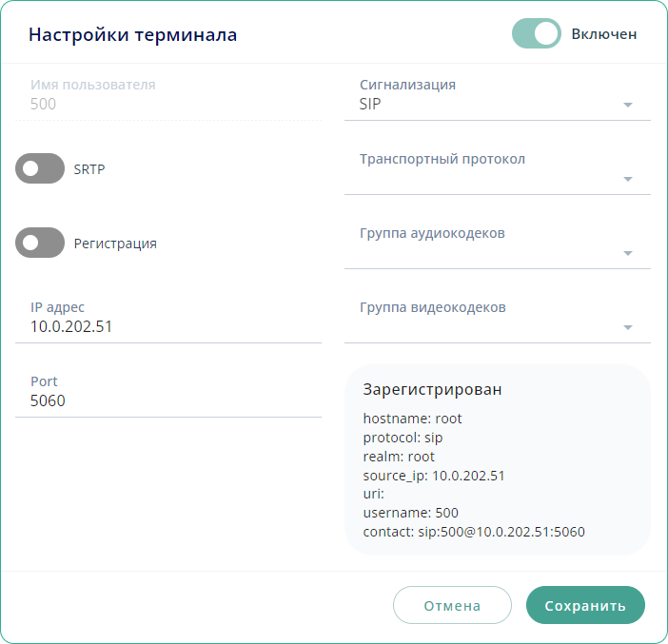Viewport: 668px width, 644px height.
Task: Open the Группа аудиокодеков select field
Action: click(x=485, y=252)
